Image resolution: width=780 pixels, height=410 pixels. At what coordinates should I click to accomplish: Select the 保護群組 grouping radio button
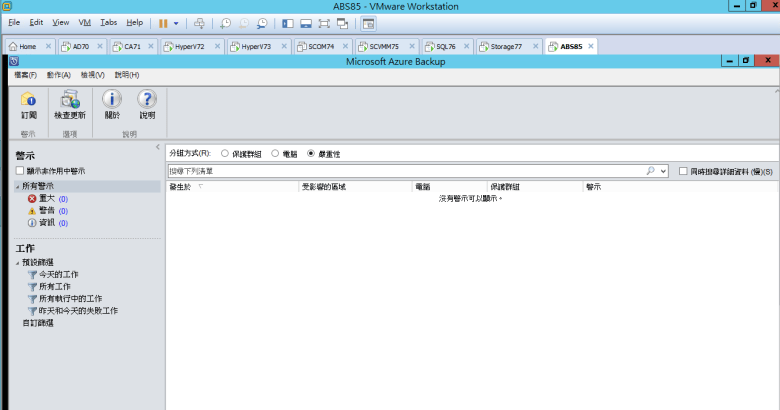pos(224,154)
